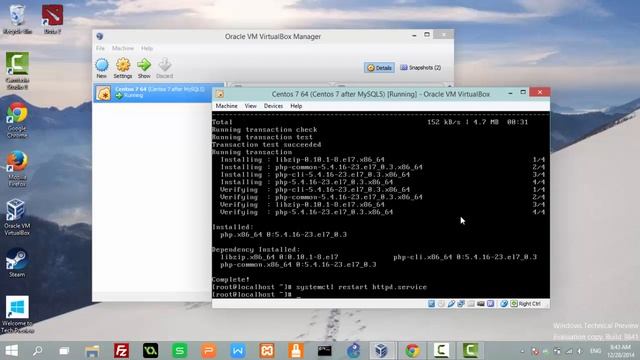This screenshot has width=640, height=360.
Task: Open the command prompt taskbar icon
Action: tap(325, 351)
